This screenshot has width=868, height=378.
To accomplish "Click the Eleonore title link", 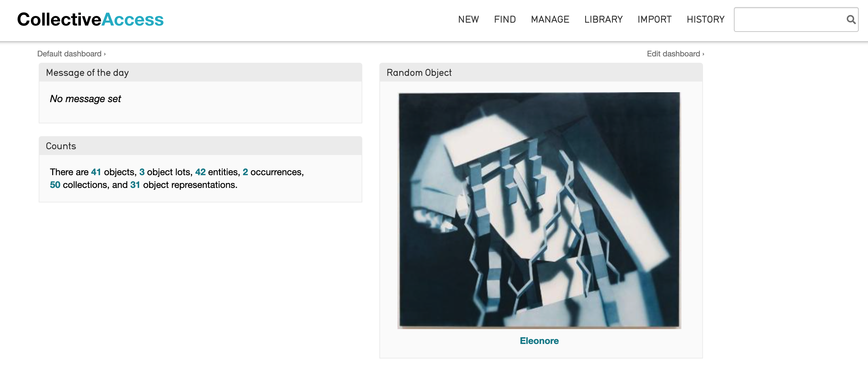I will (539, 341).
